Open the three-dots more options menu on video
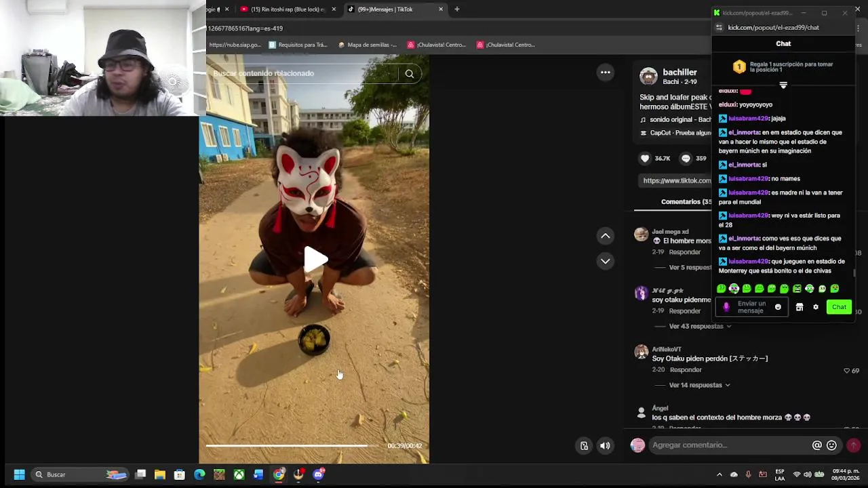This screenshot has height=488, width=868. point(606,73)
